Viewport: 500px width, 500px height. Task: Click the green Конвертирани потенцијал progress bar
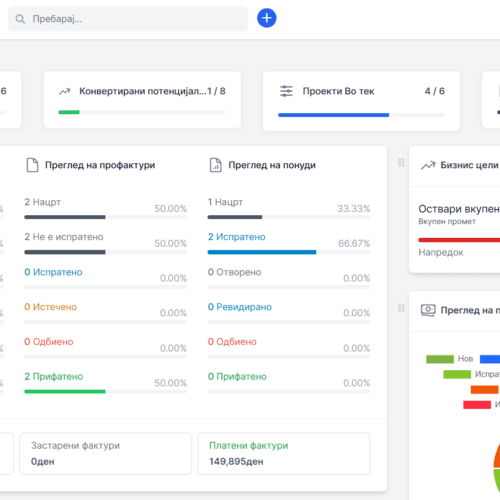(69, 112)
